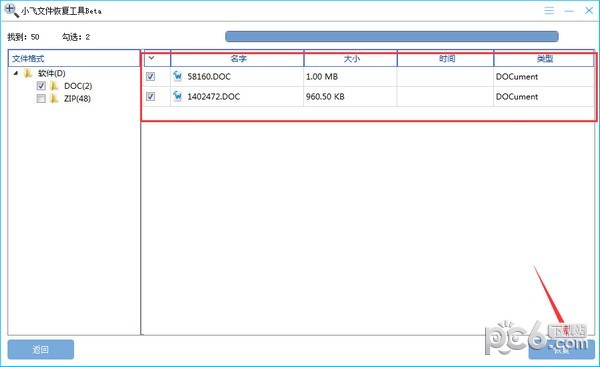
Task: Uncheck the 58160.DOC checkbox
Action: pyautogui.click(x=150, y=76)
